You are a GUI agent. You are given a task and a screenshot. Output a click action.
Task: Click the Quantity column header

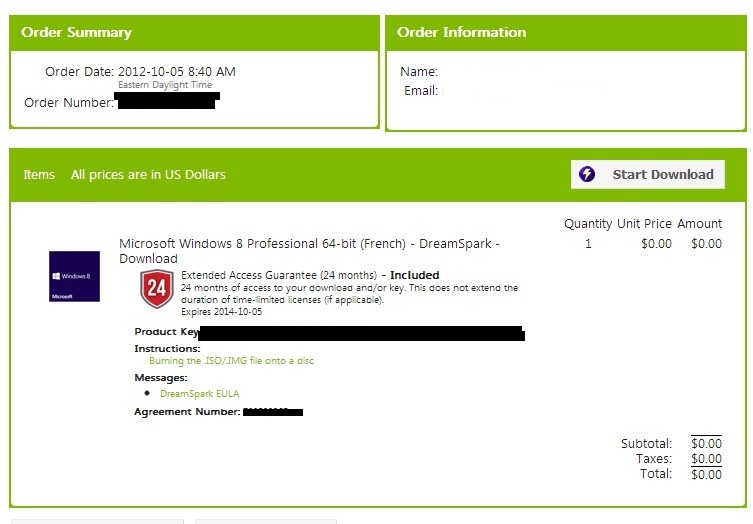pyautogui.click(x=588, y=224)
